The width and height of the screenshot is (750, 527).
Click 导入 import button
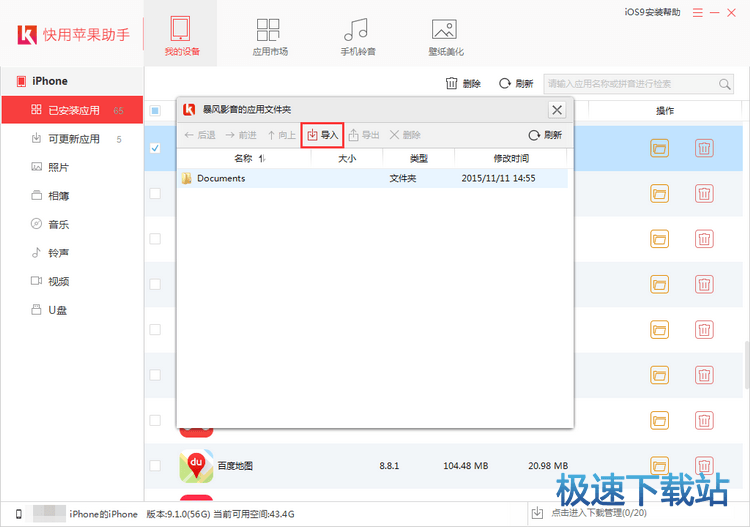322,135
